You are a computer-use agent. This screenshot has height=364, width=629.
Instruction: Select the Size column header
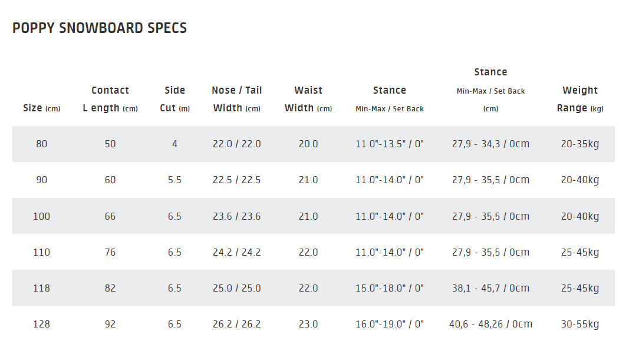pyautogui.click(x=42, y=108)
